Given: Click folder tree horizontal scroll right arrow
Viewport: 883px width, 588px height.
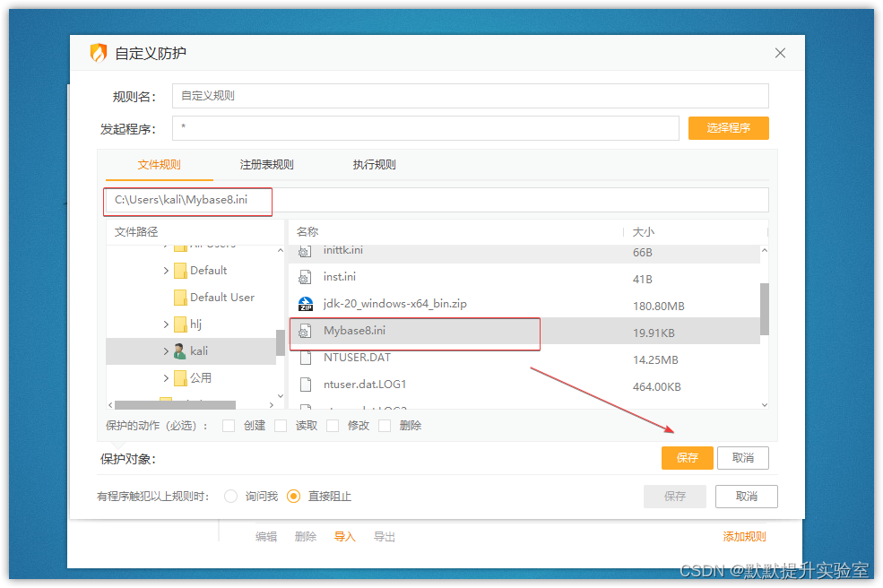Looking at the screenshot, I should click(272, 405).
